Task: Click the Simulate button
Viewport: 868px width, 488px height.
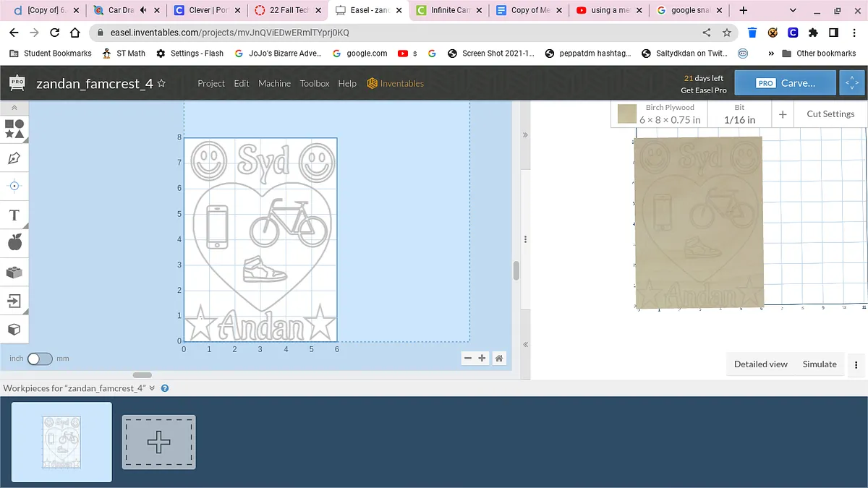Action: [x=820, y=364]
